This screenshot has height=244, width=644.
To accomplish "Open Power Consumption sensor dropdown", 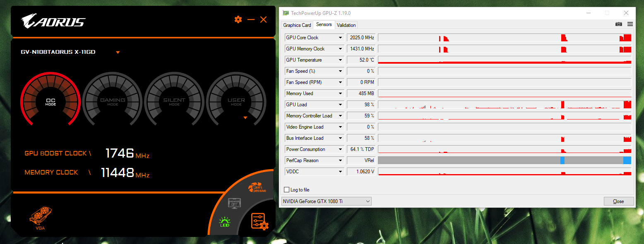I will pos(340,149).
